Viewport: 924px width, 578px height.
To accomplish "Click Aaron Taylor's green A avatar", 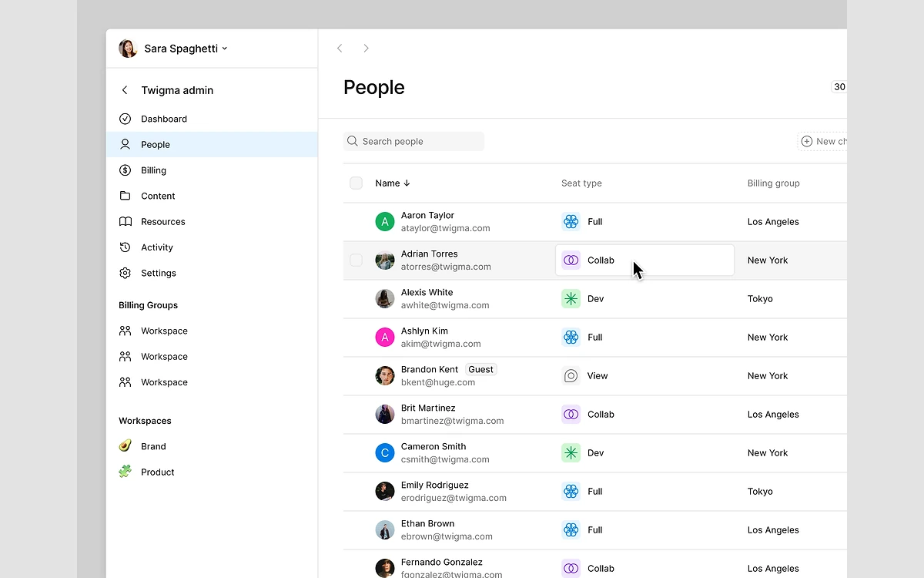I will click(x=385, y=222).
